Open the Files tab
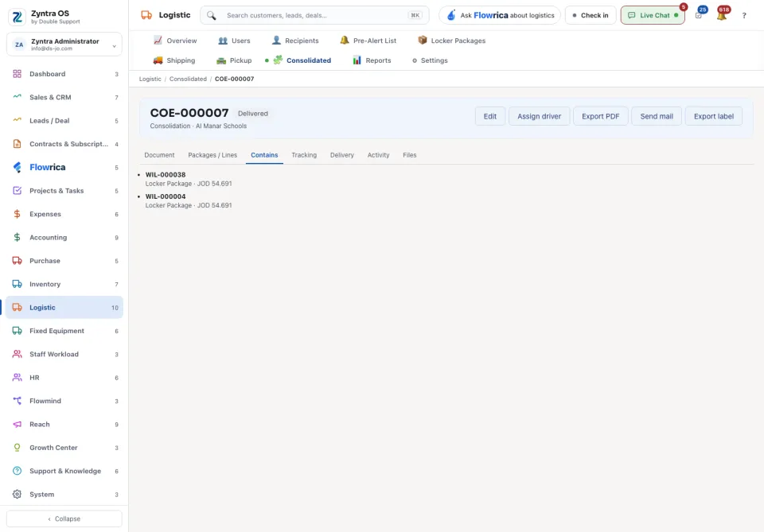764x532 pixels. pyautogui.click(x=410, y=155)
